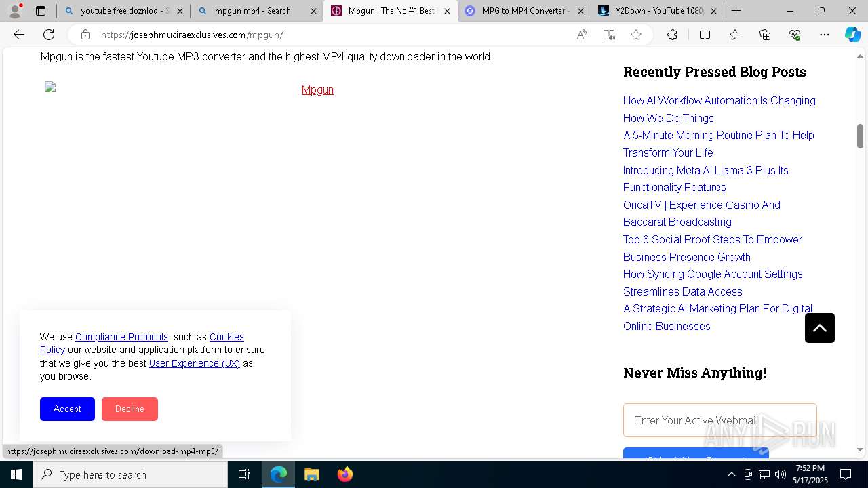The height and width of the screenshot is (488, 868).
Task: Click the taskbar search box
Action: coord(130,474)
